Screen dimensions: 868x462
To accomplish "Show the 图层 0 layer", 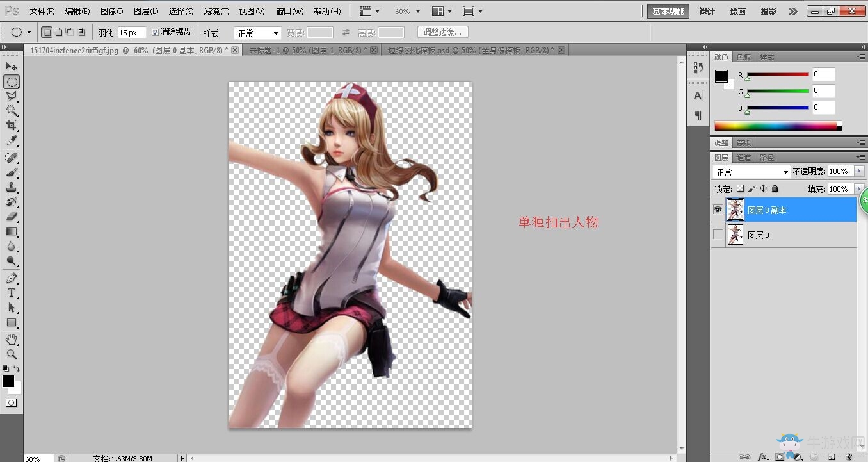I will tap(718, 235).
